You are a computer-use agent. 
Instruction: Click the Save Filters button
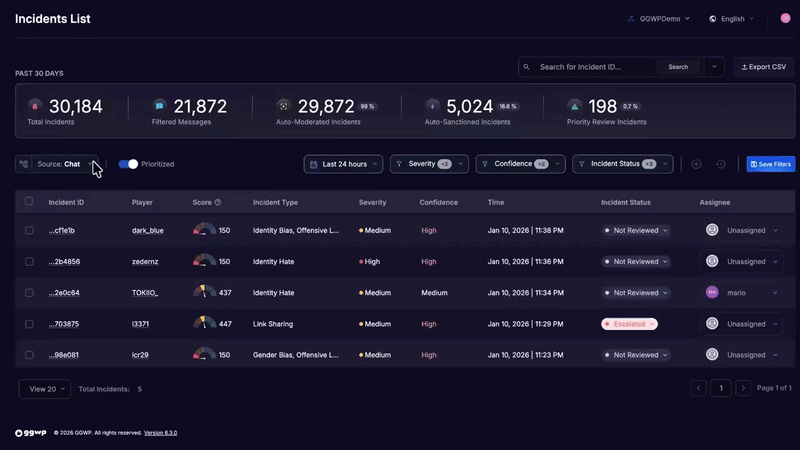pyautogui.click(x=770, y=164)
